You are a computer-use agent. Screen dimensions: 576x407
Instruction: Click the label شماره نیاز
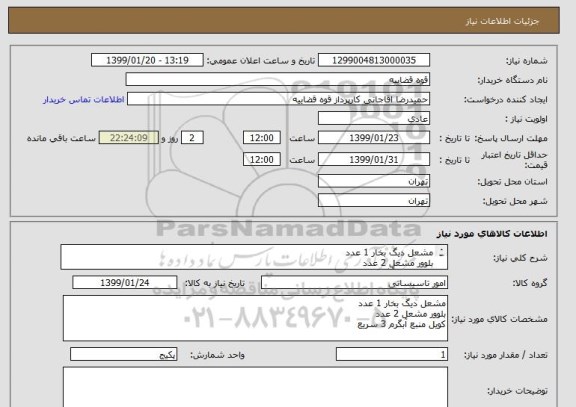(x=527, y=61)
